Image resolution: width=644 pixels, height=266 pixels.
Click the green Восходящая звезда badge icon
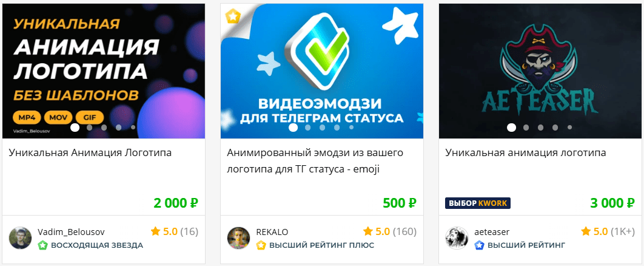[x=42, y=245]
